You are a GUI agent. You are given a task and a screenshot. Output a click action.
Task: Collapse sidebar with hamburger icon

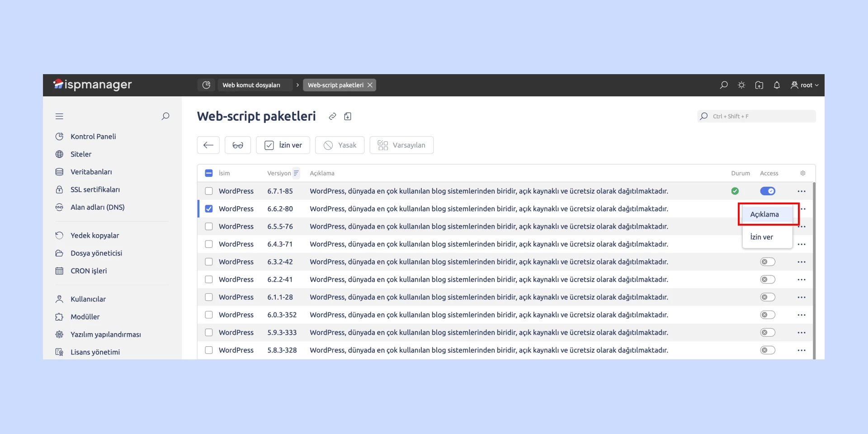click(59, 116)
